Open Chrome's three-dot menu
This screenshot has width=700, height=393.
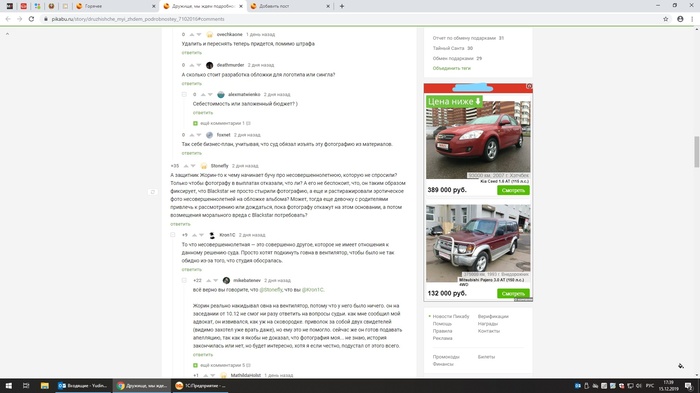pos(692,19)
